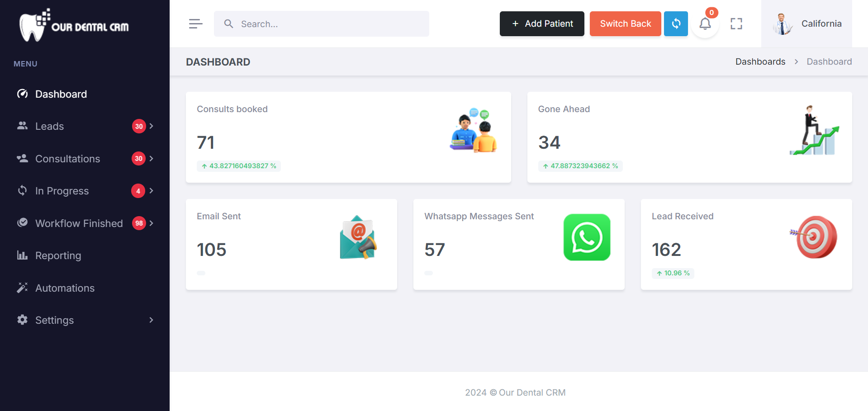The image size is (868, 411).
Task: Expand the Leads submenu chevron
Action: pyautogui.click(x=152, y=126)
